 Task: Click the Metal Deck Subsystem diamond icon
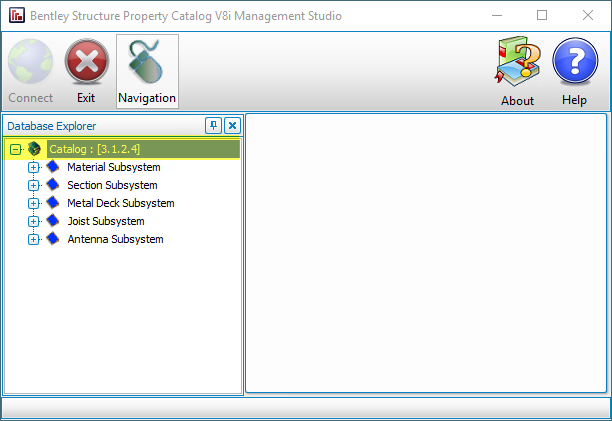53,203
